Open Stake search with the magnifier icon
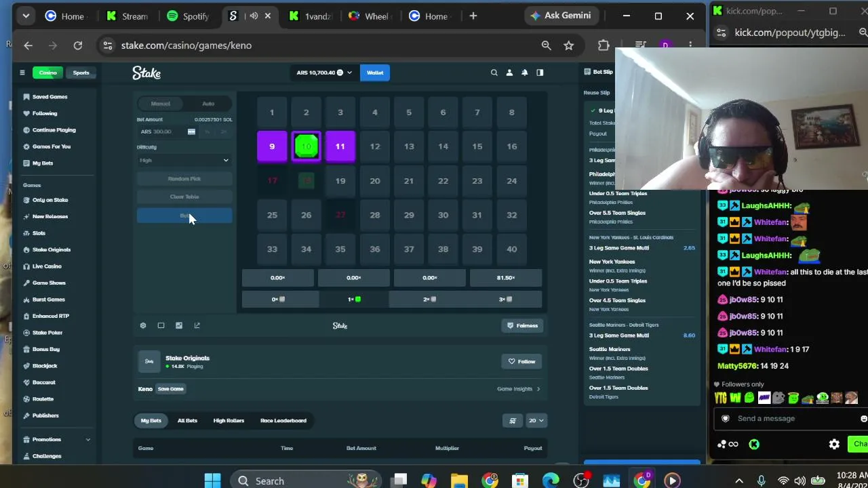This screenshot has width=868, height=488. [494, 73]
